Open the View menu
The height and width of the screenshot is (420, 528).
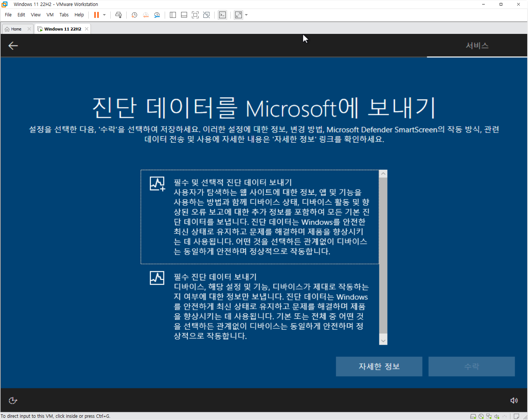coord(36,15)
